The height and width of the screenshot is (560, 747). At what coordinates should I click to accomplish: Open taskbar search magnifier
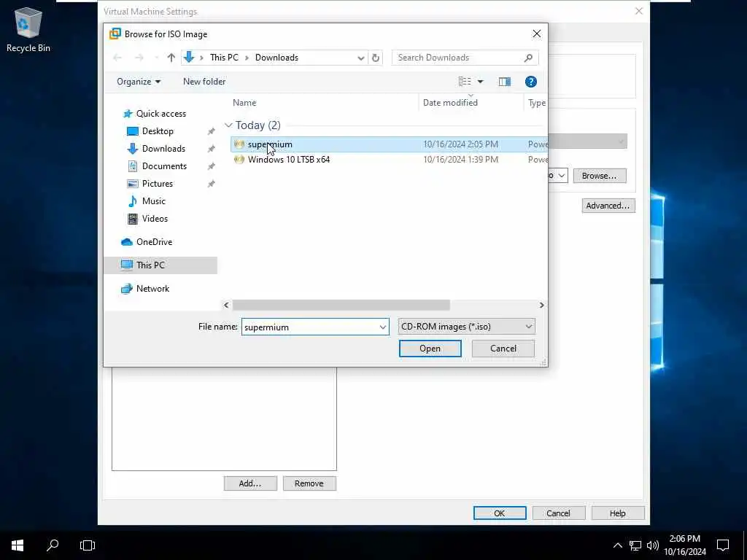(53, 545)
